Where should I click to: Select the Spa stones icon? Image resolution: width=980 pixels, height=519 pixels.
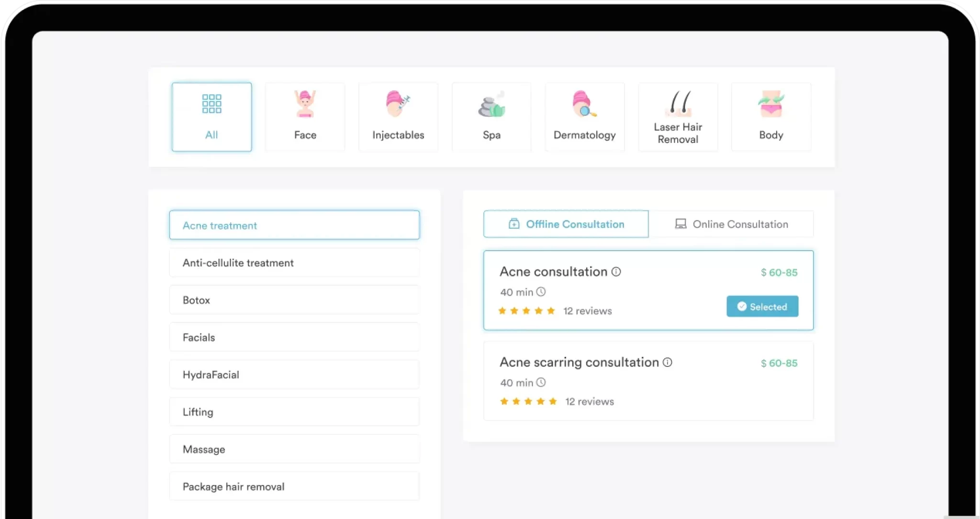pos(491,104)
